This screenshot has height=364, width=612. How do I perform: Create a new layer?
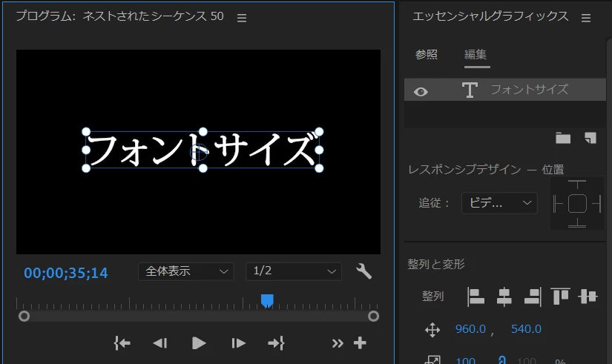[x=590, y=138]
